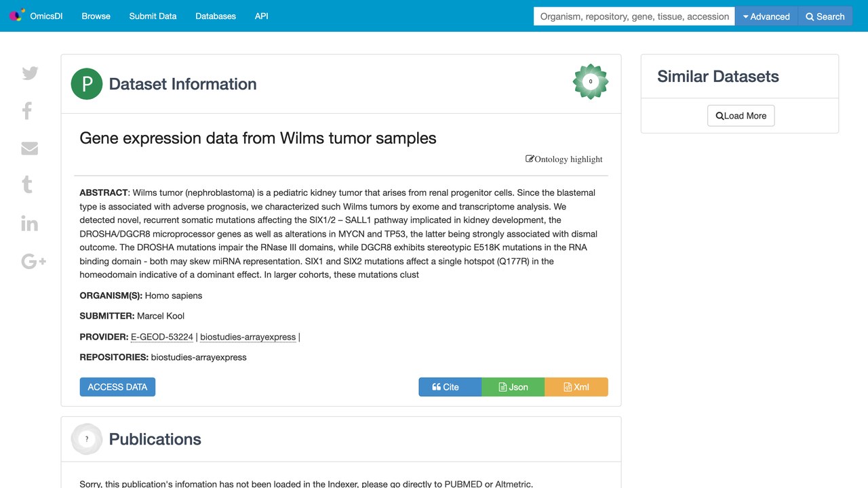The width and height of the screenshot is (868, 488).
Task: Click the green P dataset icon
Action: [x=87, y=84]
